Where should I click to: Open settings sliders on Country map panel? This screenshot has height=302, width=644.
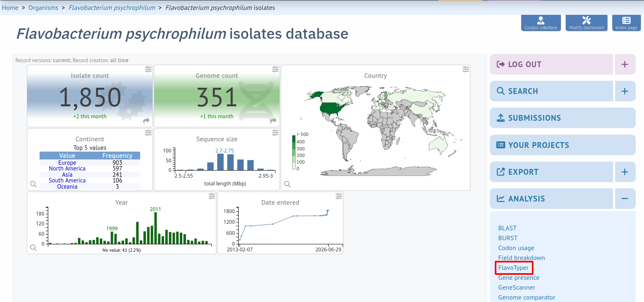pos(466,69)
